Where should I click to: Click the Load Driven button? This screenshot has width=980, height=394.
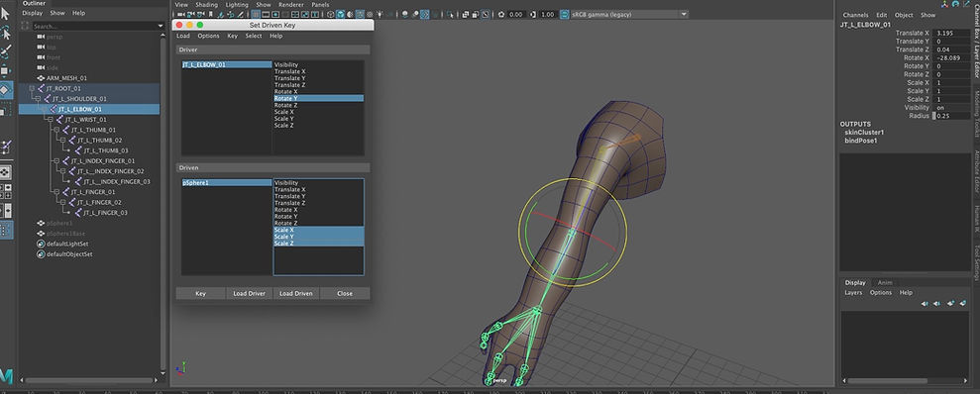[x=296, y=293]
